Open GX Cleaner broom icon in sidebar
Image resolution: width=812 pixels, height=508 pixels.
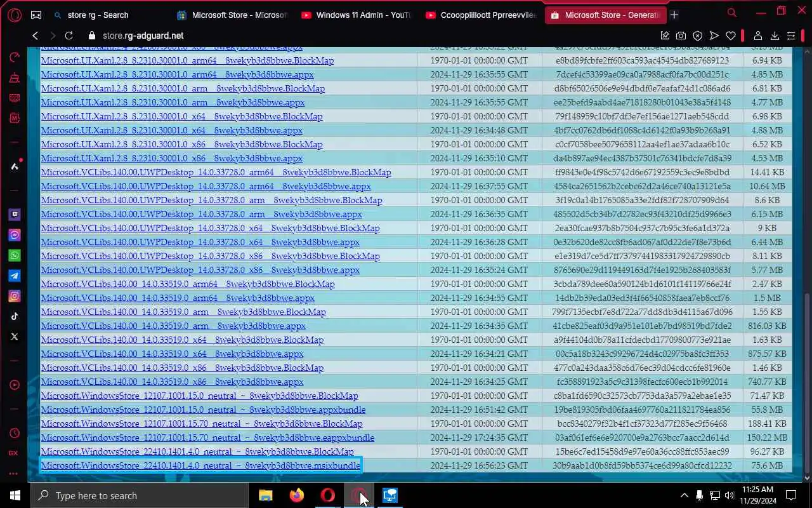(14, 77)
